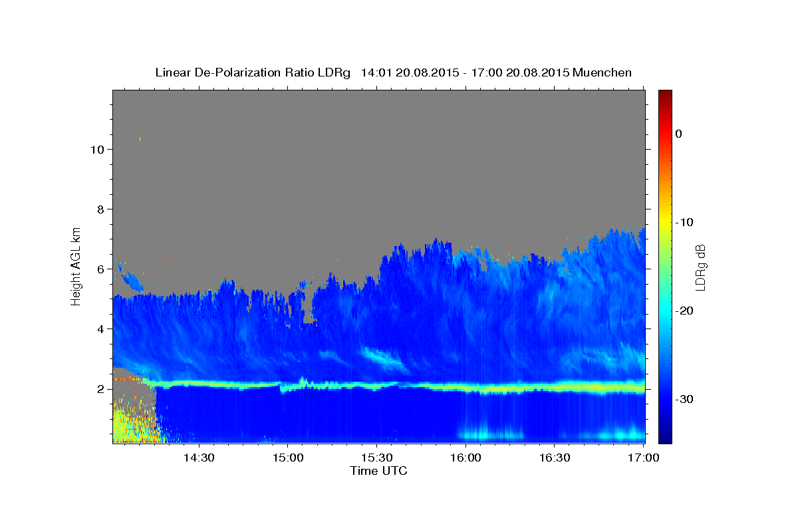Click the 'Height AGL km' axis label
Image resolution: width=798 pixels, height=532 pixels.
coord(76,265)
